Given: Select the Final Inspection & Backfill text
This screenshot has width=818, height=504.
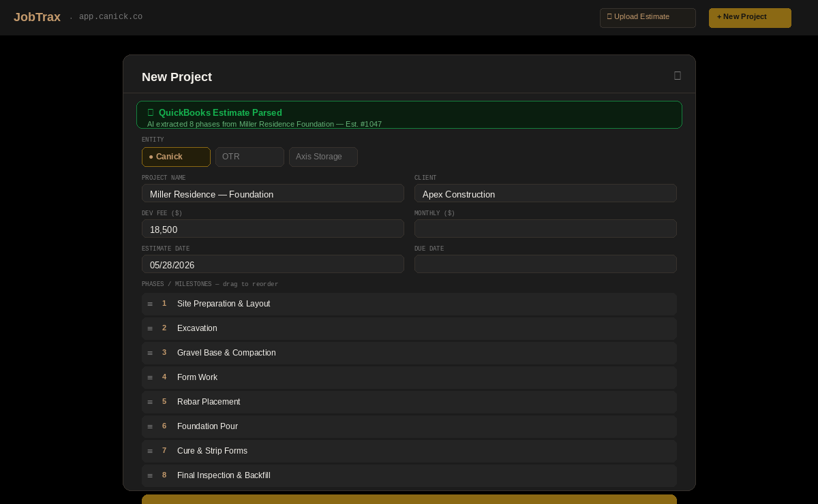Looking at the screenshot, I should point(224,475).
